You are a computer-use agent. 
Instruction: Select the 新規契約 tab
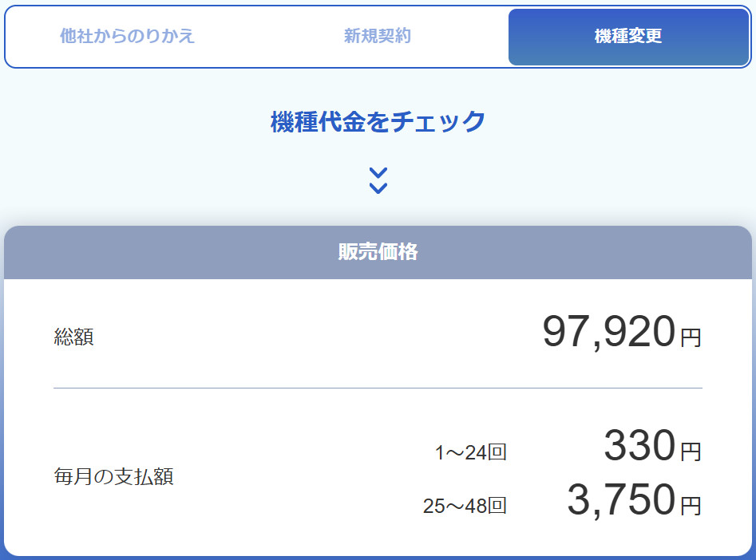point(378,37)
